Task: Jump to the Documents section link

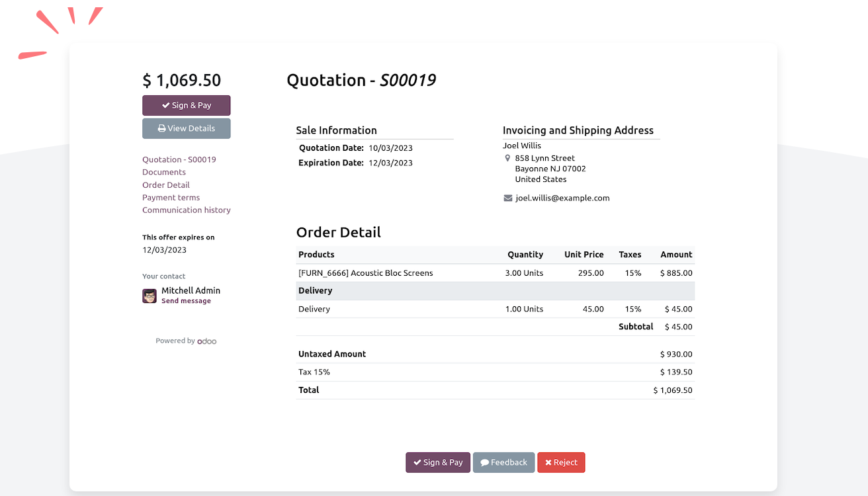Action: click(164, 172)
